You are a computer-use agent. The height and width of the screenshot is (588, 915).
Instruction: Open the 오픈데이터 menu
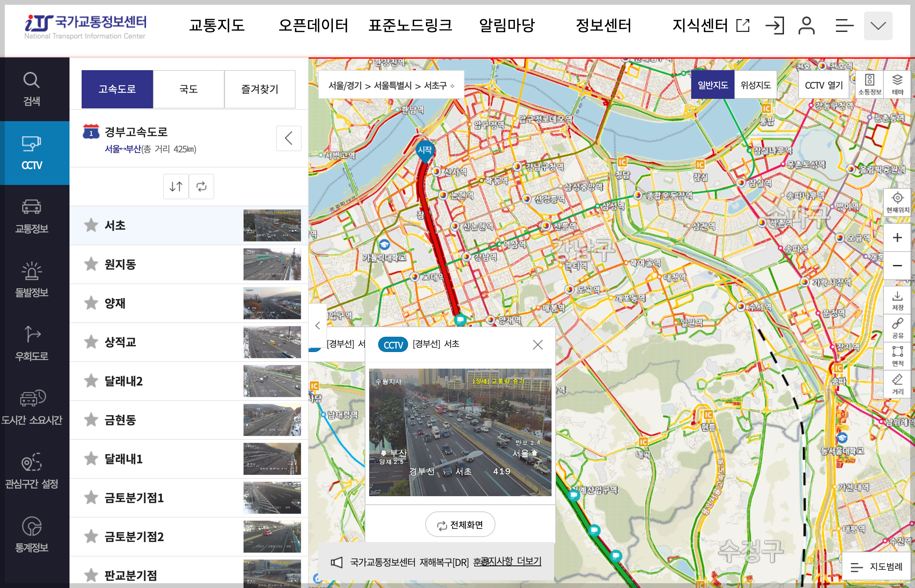(x=314, y=26)
